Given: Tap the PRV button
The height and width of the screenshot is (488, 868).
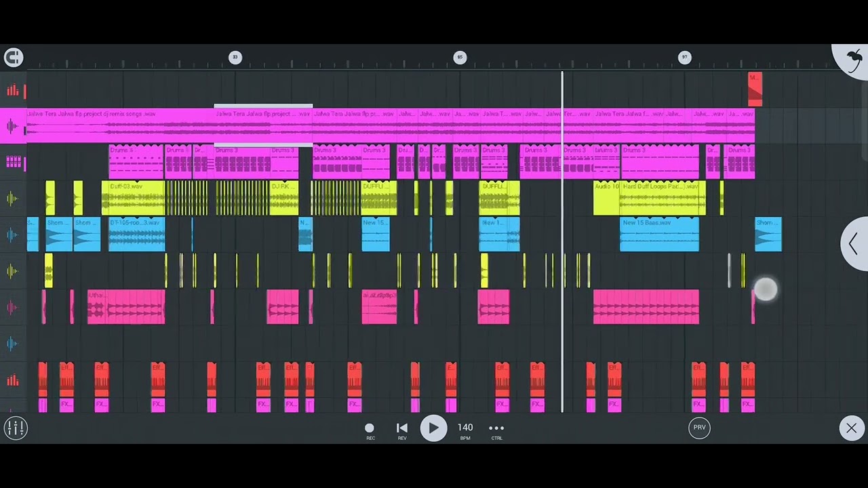Looking at the screenshot, I should pos(699,428).
